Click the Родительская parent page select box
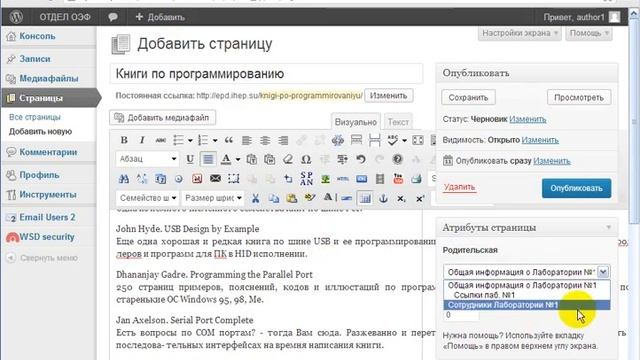Viewport: 640px width, 360px height. [527, 272]
